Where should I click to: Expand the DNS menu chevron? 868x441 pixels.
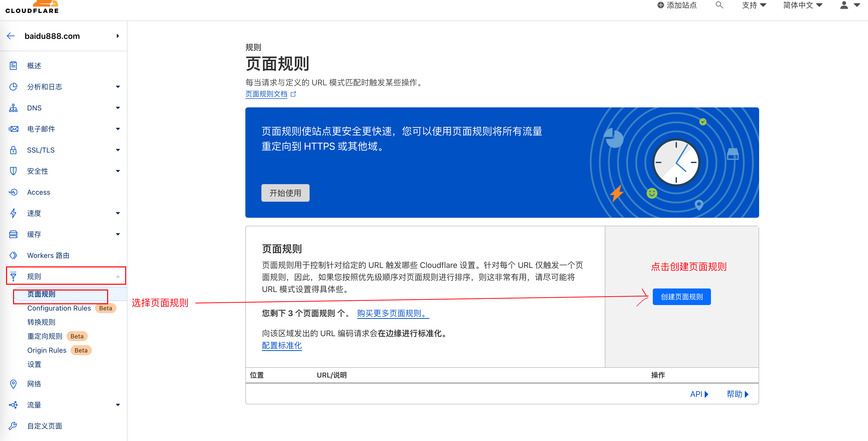[x=118, y=108]
